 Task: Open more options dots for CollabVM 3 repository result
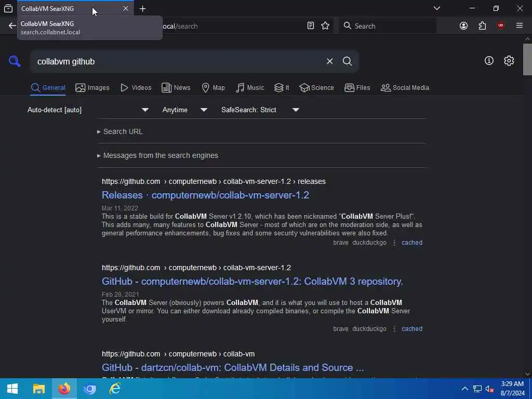[394, 329]
